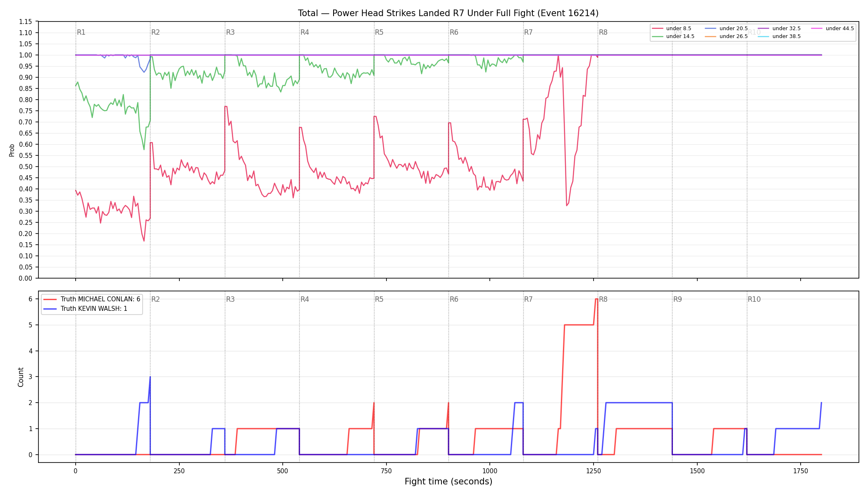The image size is (868, 496).
Task: Click the 500 tick on the time axis
Action: (x=283, y=471)
